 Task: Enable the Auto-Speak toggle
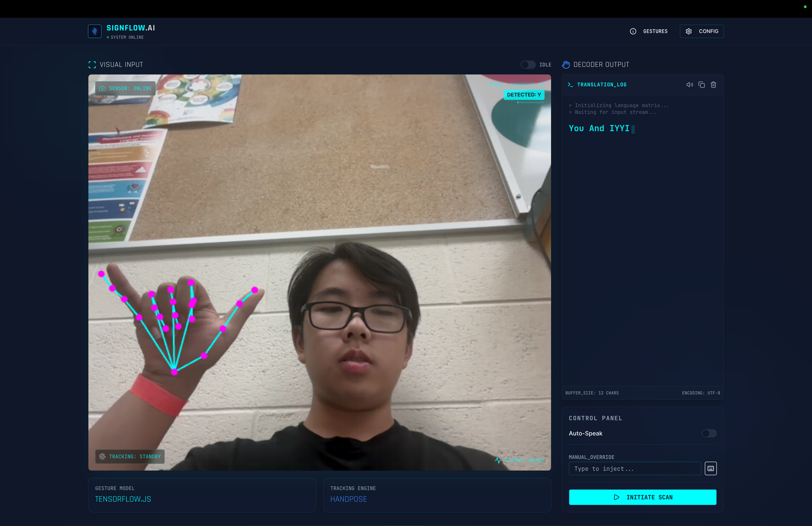coord(709,433)
